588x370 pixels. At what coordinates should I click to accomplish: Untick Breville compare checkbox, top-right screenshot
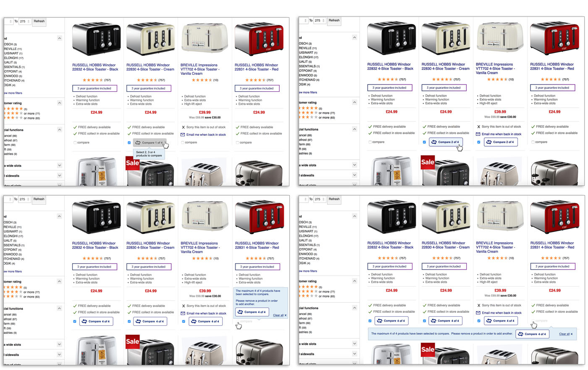click(479, 142)
